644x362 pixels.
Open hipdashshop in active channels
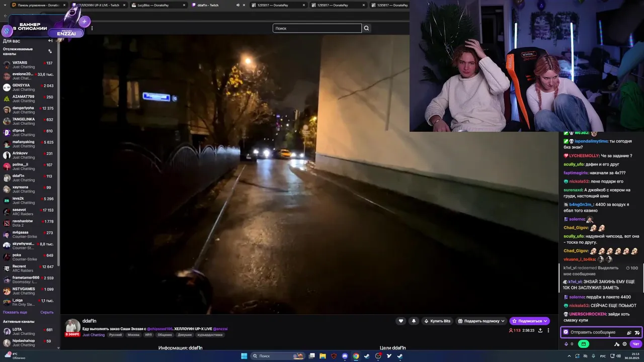point(30,343)
